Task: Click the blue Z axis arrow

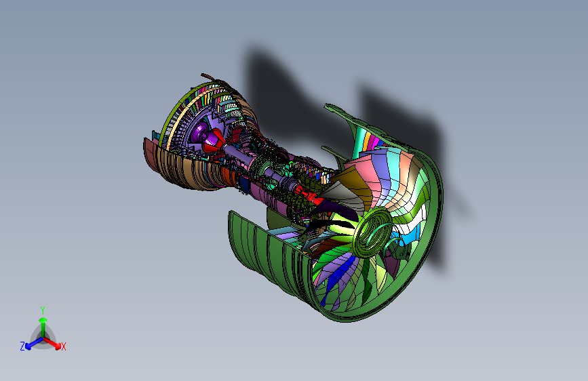Action: pyautogui.click(x=33, y=343)
